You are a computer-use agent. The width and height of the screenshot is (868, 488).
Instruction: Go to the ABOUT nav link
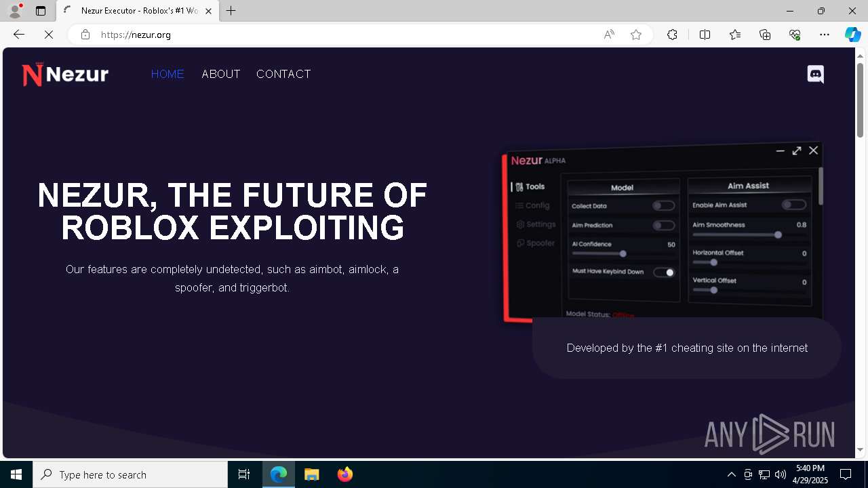[221, 74]
